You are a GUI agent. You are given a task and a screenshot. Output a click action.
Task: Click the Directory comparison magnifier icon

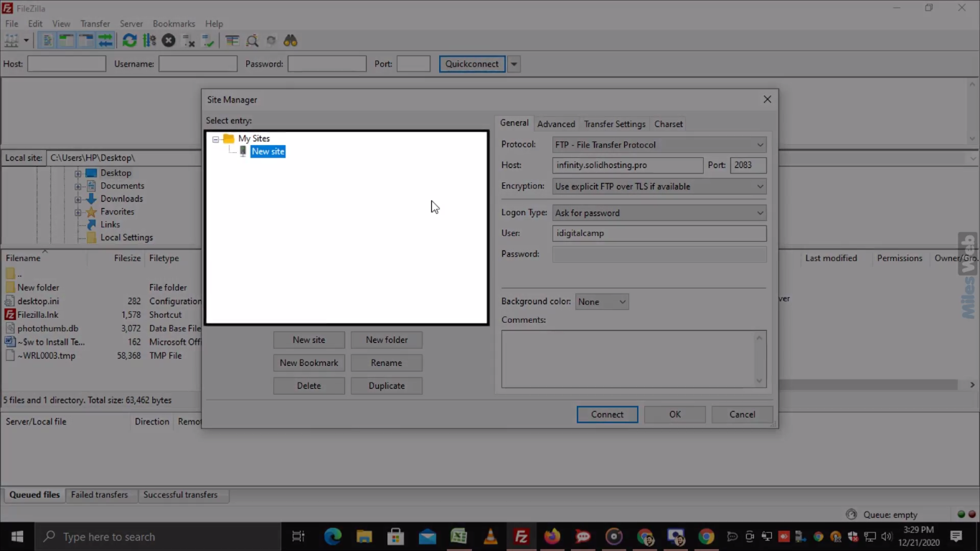252,41
